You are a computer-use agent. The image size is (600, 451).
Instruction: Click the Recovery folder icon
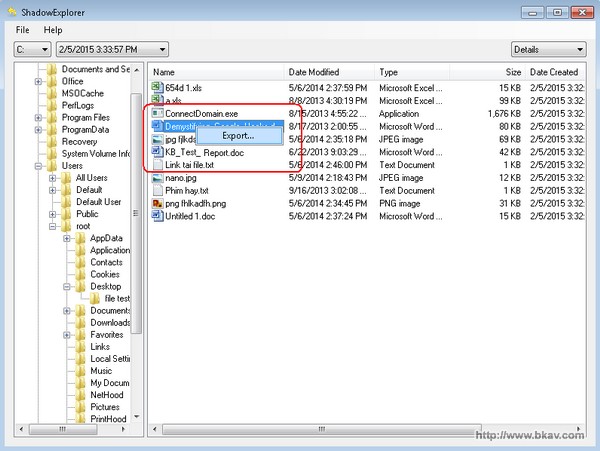tap(52, 142)
